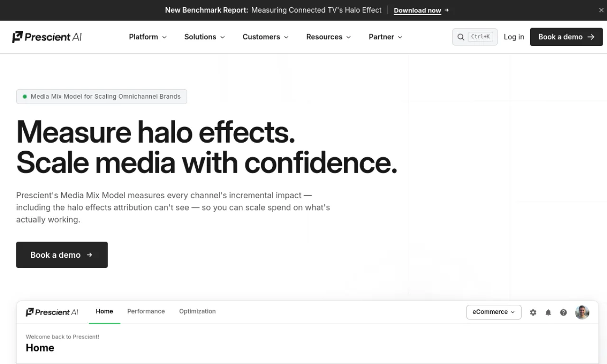This screenshot has width=607, height=364.
Task: Click the Ctrl+K shortcut hint
Action: pyautogui.click(x=480, y=36)
